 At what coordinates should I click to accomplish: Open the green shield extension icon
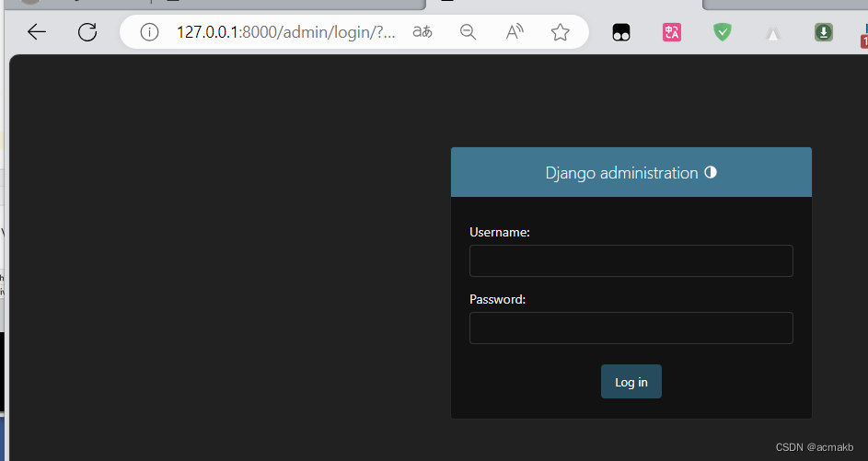[x=723, y=32]
